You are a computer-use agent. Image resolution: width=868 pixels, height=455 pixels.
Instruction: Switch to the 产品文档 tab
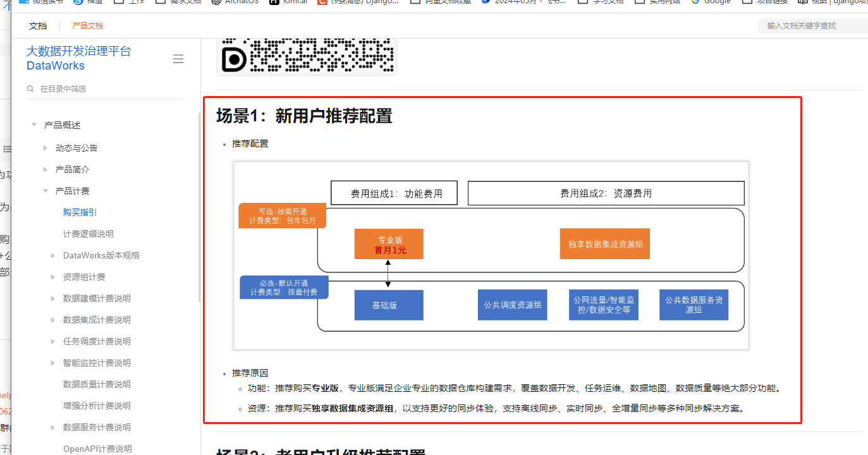point(88,26)
